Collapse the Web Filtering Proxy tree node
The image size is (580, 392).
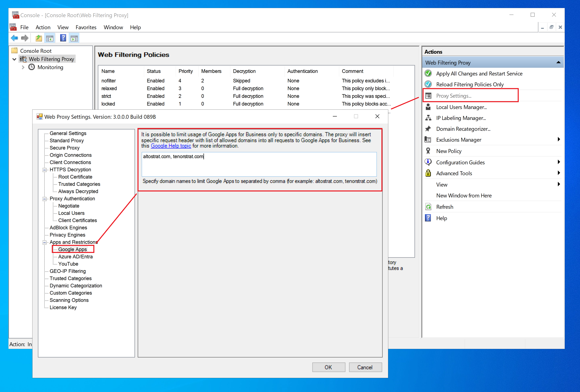[x=15, y=59]
